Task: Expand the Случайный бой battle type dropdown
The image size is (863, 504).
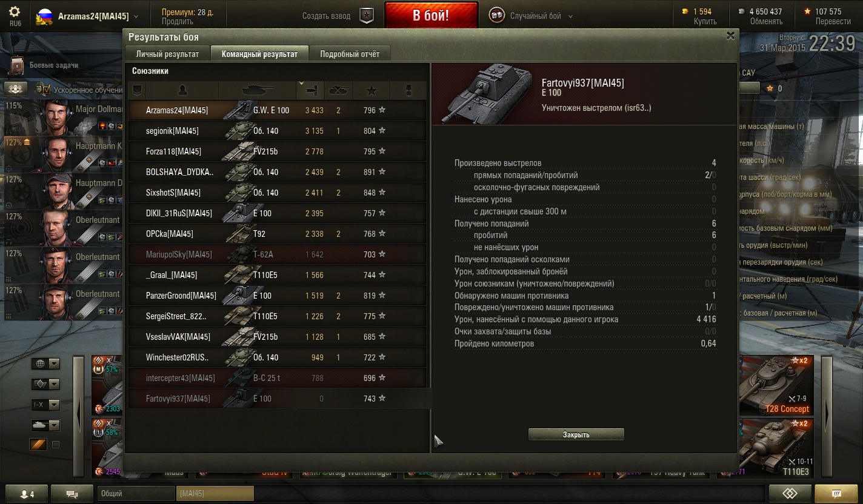Action: point(570,16)
